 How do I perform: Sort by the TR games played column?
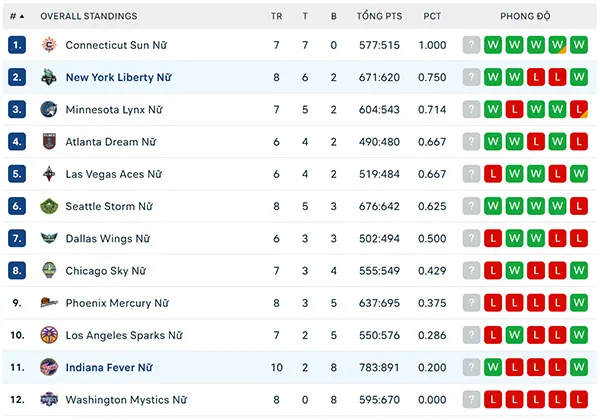click(x=277, y=16)
